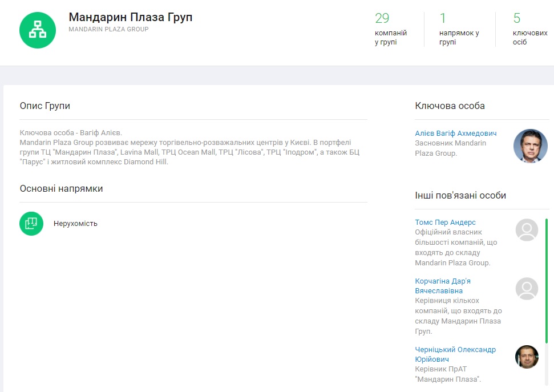Click the Інші пов'язані особи heading

[460, 195]
